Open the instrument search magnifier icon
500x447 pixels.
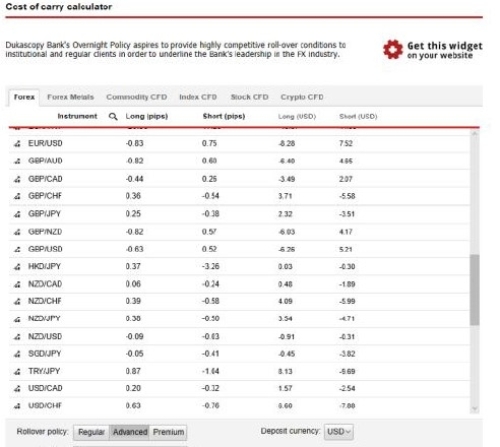113,116
